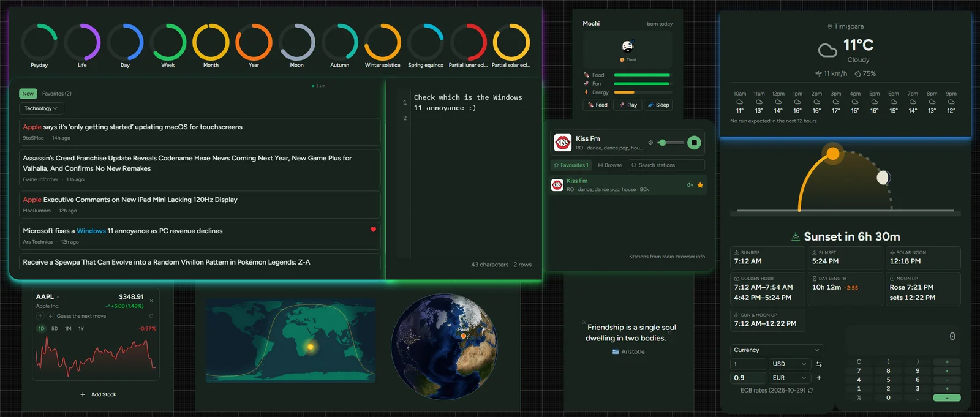980x417 pixels.
Task: Select the 5D stock chart range
Action: point(55,329)
